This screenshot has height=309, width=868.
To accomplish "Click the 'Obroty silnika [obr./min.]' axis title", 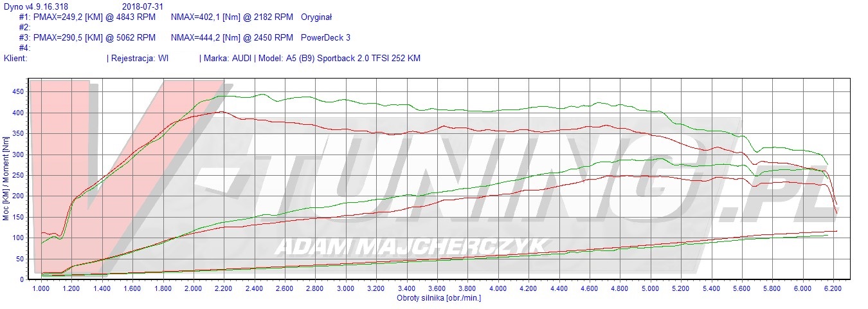I will pyautogui.click(x=439, y=298).
